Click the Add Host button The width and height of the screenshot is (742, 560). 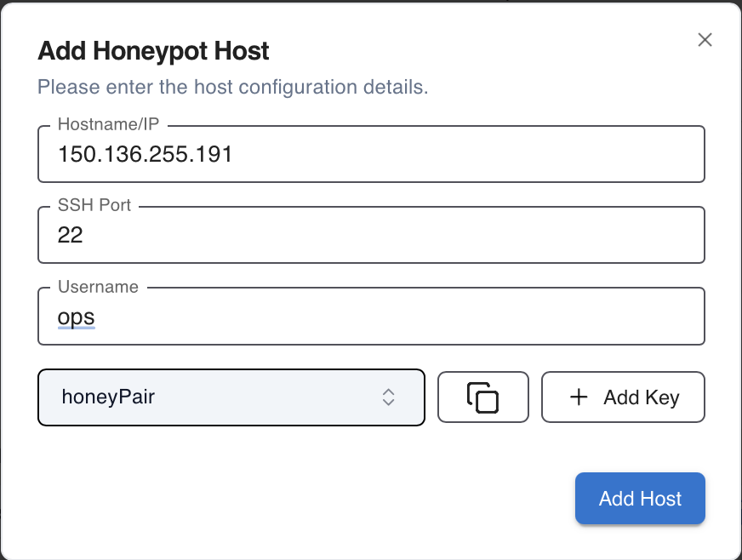click(x=640, y=499)
